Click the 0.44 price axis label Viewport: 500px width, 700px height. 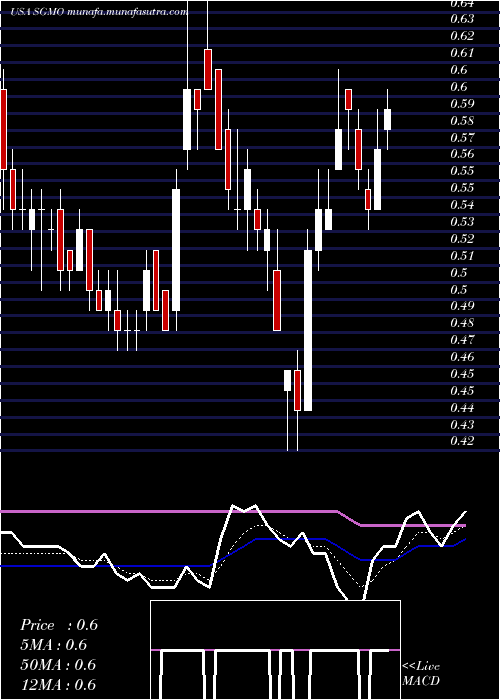coord(462,408)
